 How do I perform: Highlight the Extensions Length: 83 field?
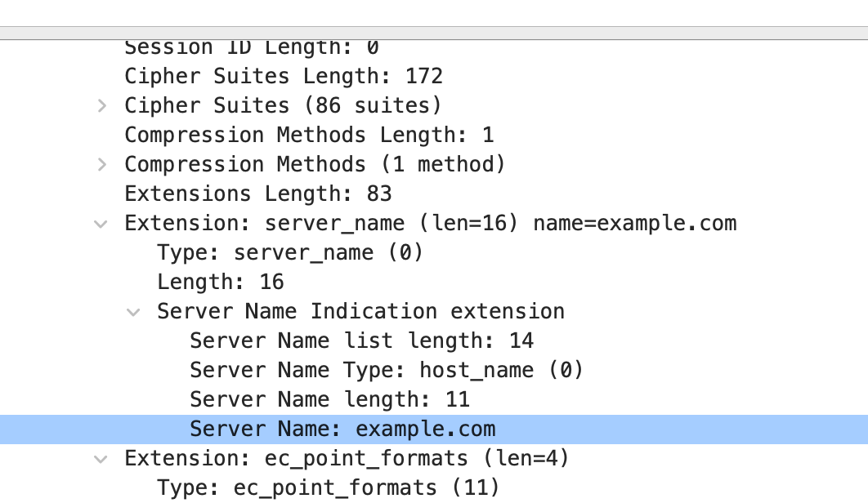(257, 194)
